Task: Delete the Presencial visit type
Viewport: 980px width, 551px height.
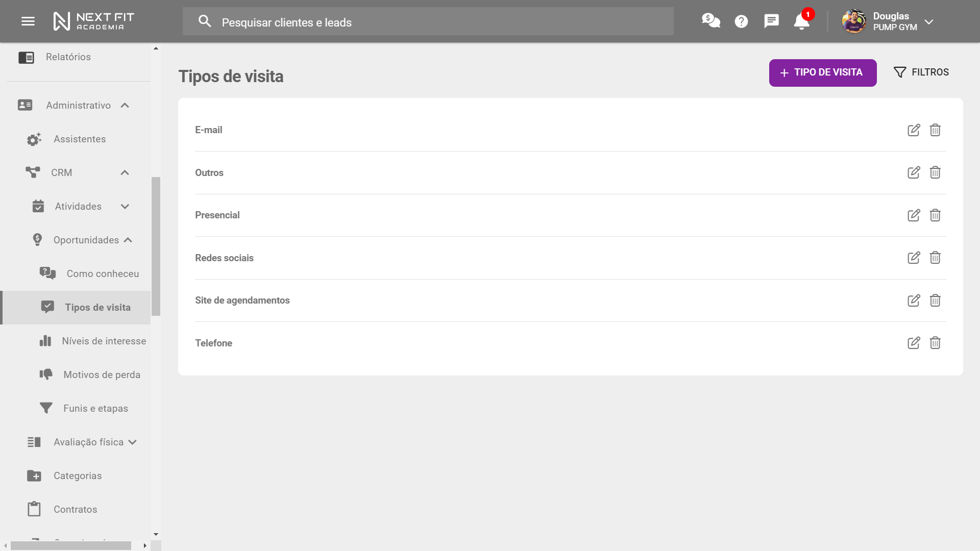Action: pyautogui.click(x=935, y=215)
